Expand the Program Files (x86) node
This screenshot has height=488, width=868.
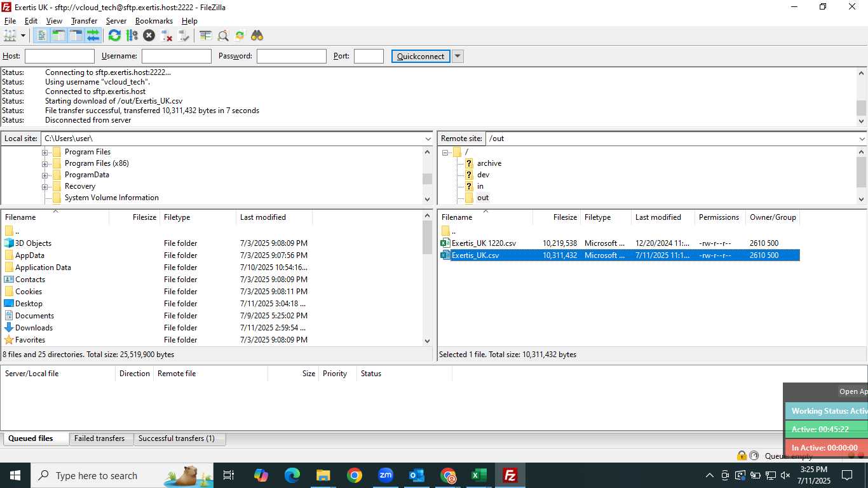45,163
